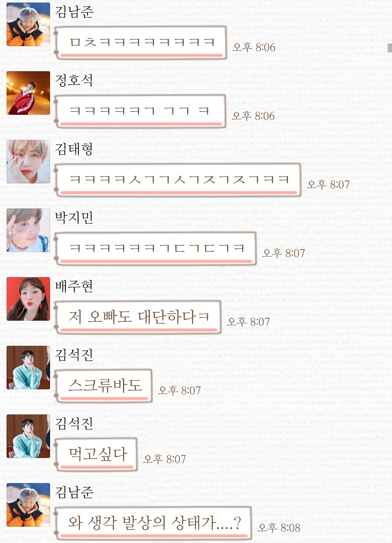Tap 정호석's avatar in red jacket
Screen dimensions: 392x543
[28, 93]
